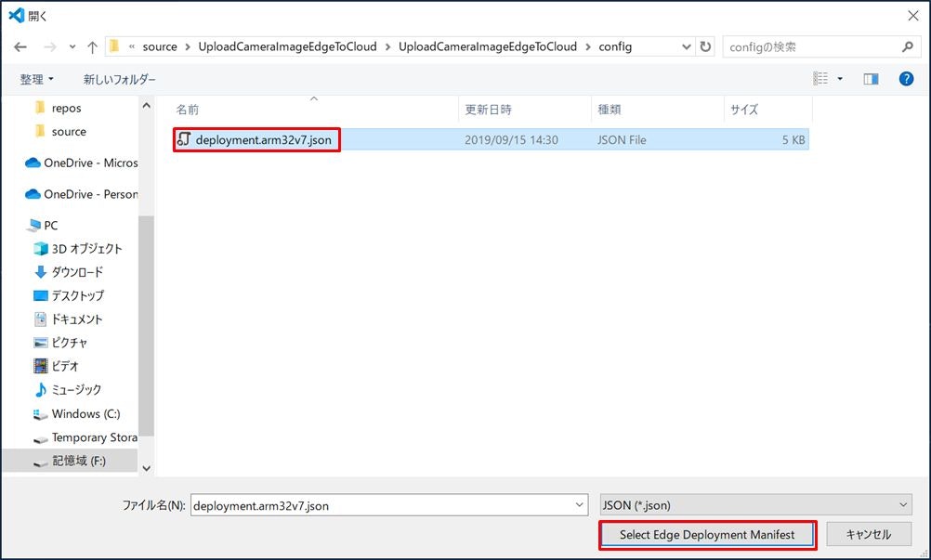Click the キャンセル button

869,535
